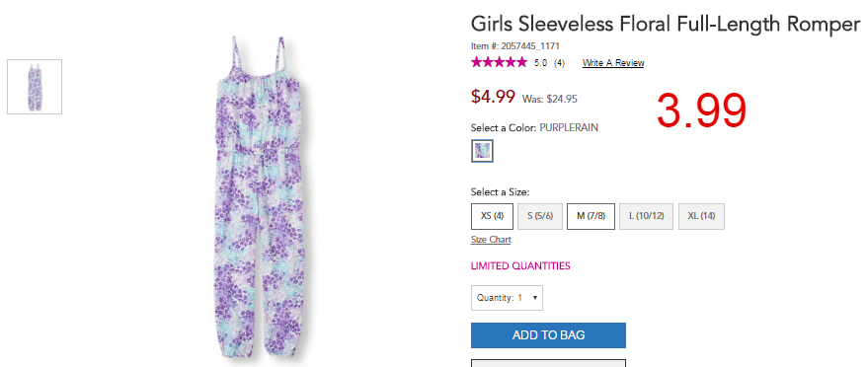Image resolution: width=868 pixels, height=367 pixels.
Task: Click the LIMITED QUANTITIES notice
Action: [x=520, y=265]
